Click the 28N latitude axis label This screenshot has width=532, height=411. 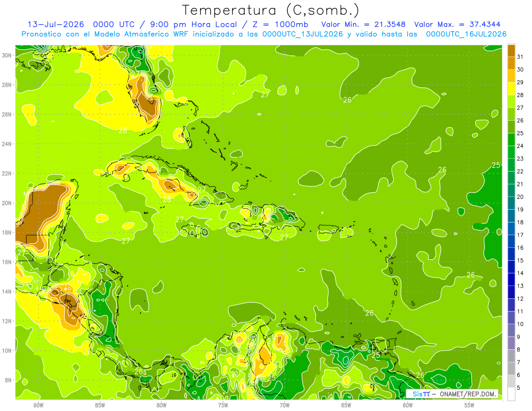pyautogui.click(x=7, y=85)
